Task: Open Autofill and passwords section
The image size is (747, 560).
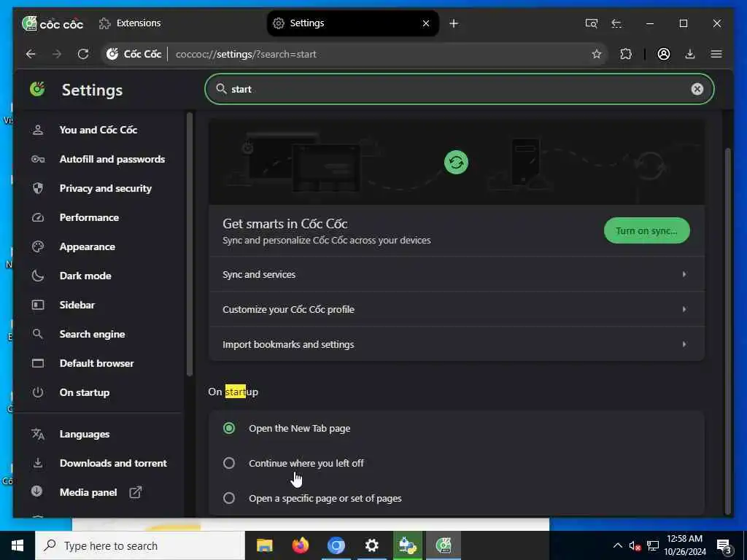Action: 112,159
